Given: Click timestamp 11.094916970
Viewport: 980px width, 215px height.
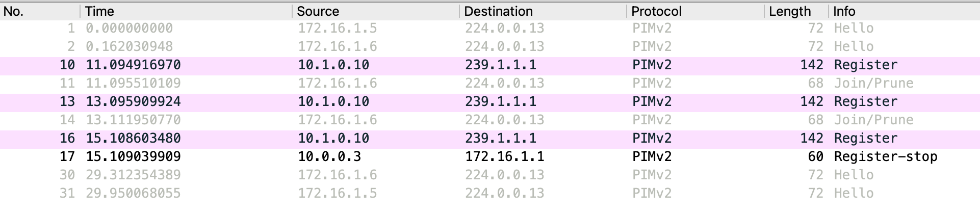Looking at the screenshot, I should point(133,65).
